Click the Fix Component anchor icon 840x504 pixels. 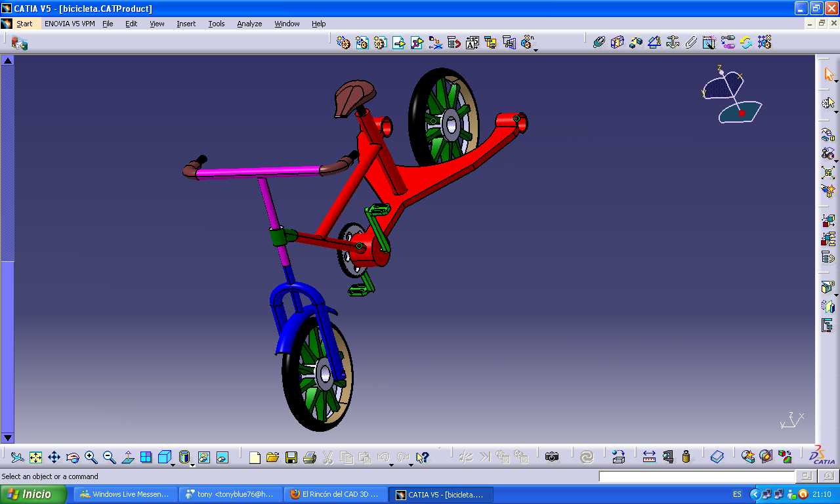tap(673, 43)
